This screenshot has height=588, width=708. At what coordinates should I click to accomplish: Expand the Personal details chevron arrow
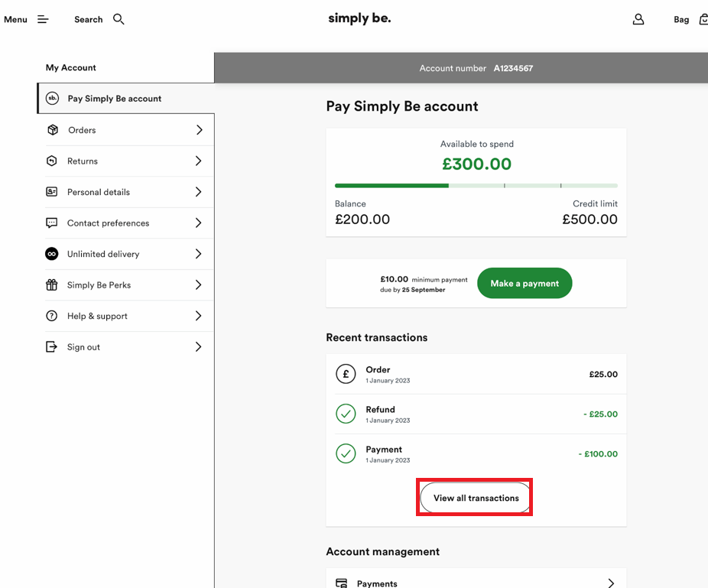(198, 192)
